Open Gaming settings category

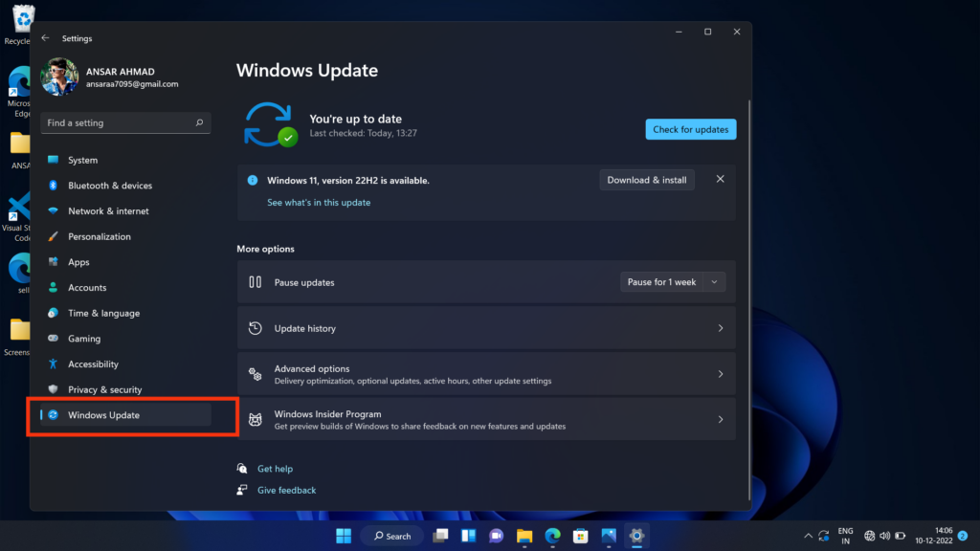click(125, 339)
